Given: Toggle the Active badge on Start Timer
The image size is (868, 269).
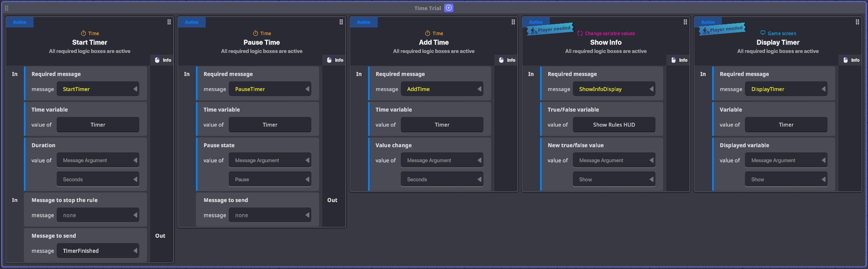Looking at the screenshot, I should tap(19, 22).
